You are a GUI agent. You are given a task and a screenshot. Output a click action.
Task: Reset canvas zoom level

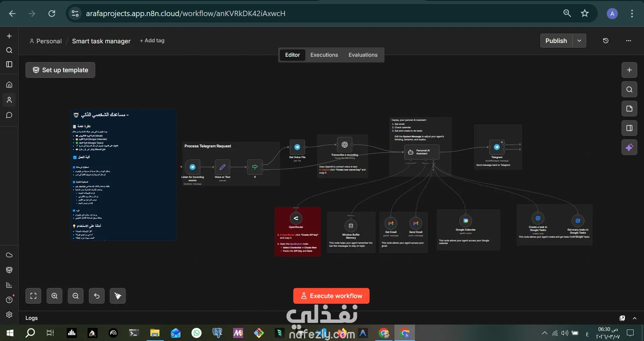pyautogui.click(x=97, y=296)
